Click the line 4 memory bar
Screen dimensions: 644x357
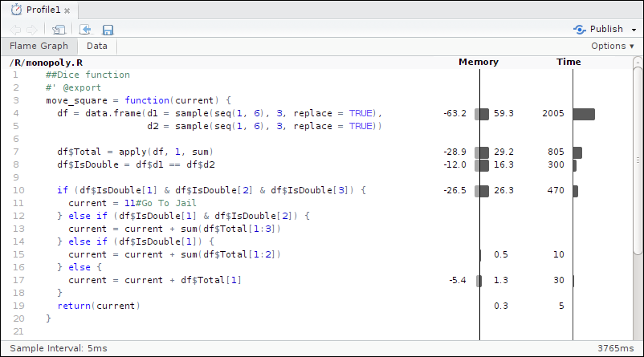click(482, 114)
